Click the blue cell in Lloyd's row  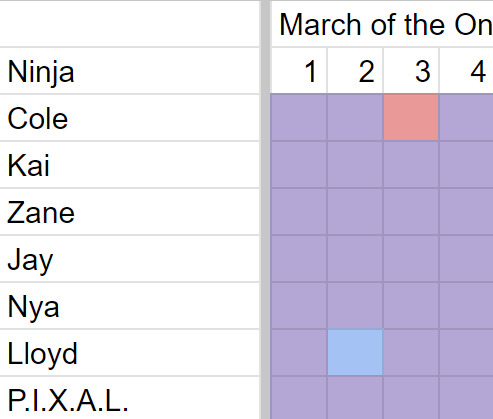click(x=355, y=353)
